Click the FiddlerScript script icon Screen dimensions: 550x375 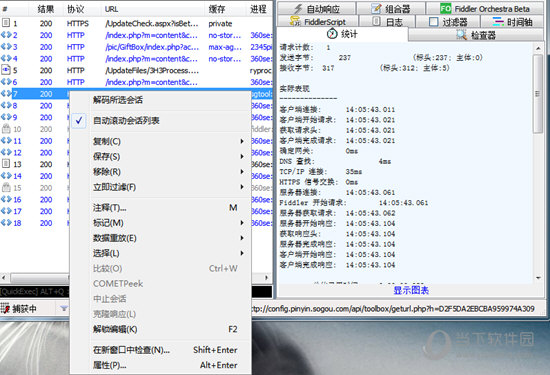coord(295,21)
